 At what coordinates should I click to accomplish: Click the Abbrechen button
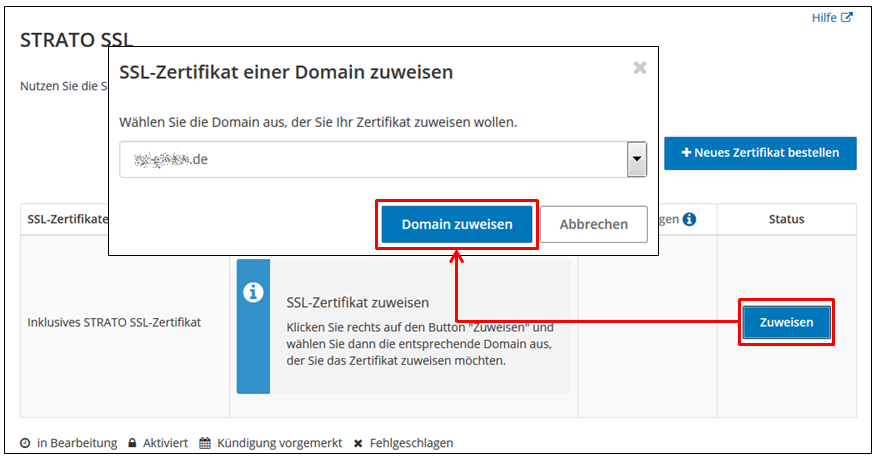(594, 224)
